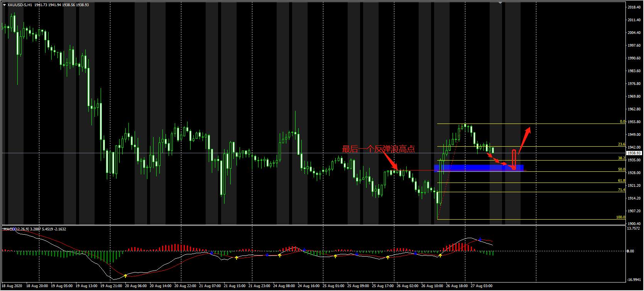
Task: Click the Fibonacci 38.2 level label
Action: pyautogui.click(x=622, y=158)
